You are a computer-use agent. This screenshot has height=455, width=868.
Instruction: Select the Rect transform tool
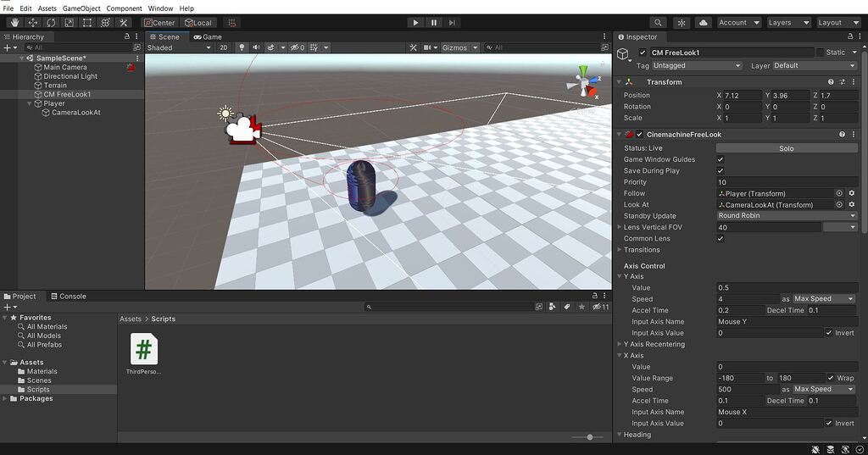tap(87, 23)
